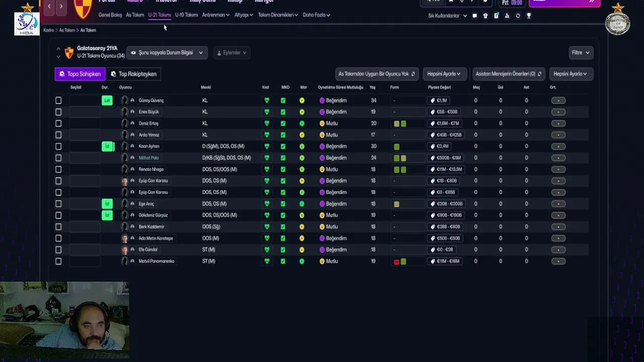
Task: Click Deniz Ertaş's morale icon
Action: pyautogui.click(x=302, y=124)
